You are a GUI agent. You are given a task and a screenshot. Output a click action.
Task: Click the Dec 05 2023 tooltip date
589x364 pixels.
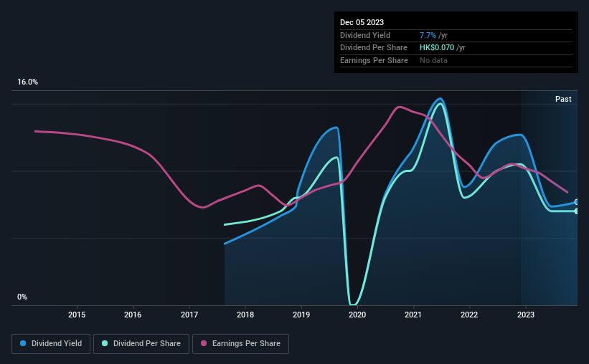click(362, 22)
